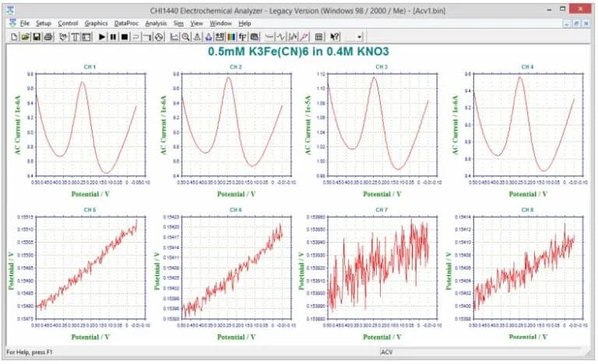Click the Run experiment play button
Viewport: 598px width, 364px height.
(x=102, y=37)
